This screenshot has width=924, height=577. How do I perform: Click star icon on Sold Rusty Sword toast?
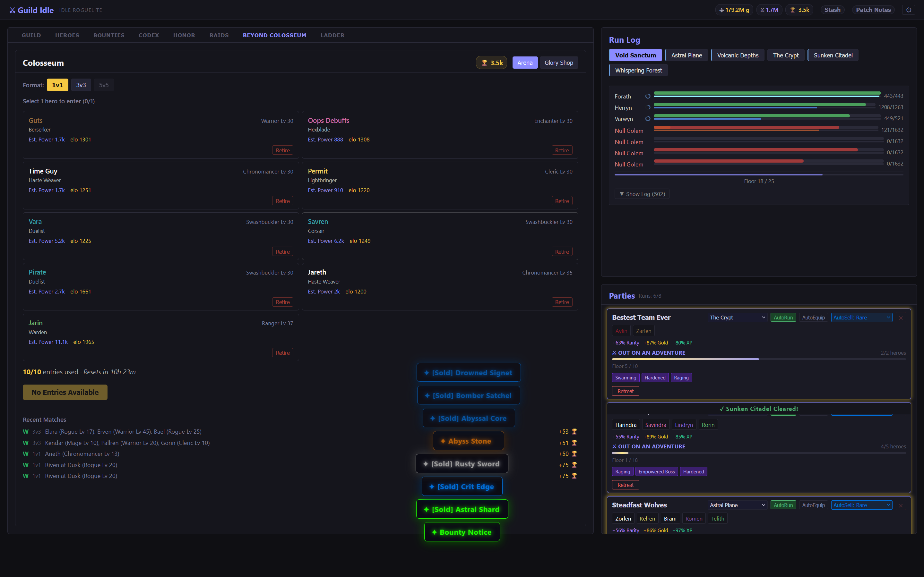tap(426, 464)
